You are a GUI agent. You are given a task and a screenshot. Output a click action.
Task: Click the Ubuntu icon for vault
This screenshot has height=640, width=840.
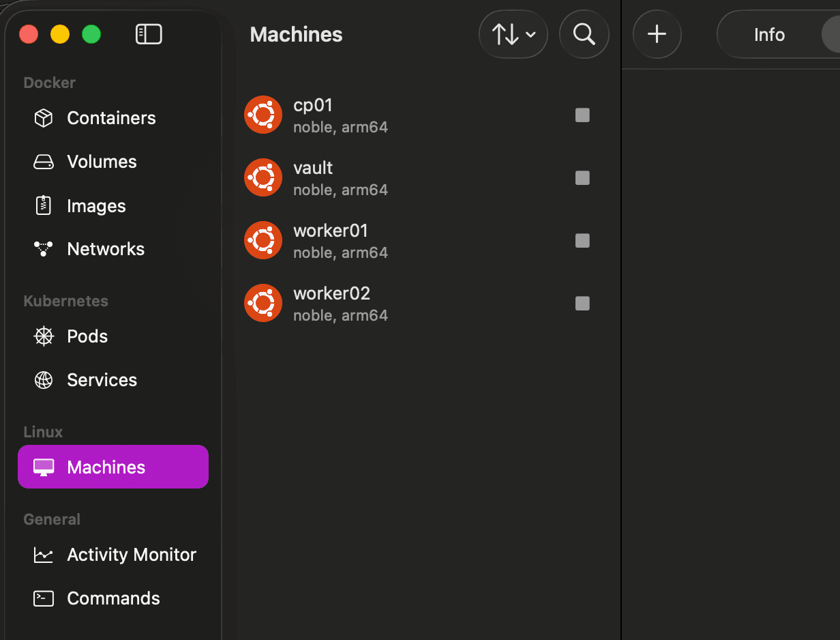(263, 177)
